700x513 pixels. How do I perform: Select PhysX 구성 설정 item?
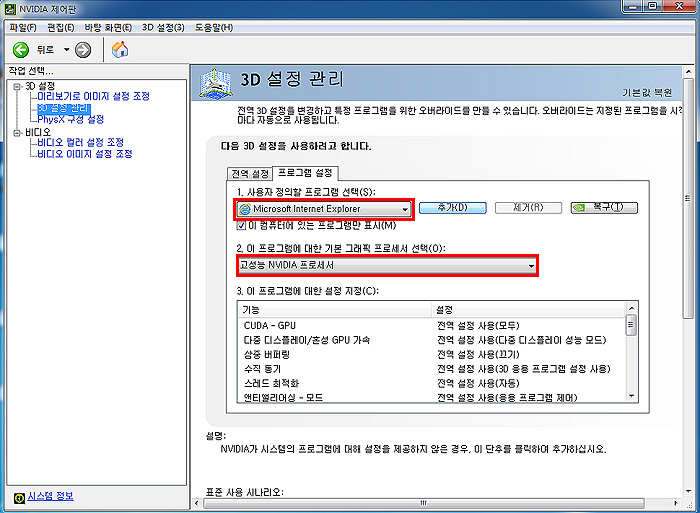click(x=71, y=119)
